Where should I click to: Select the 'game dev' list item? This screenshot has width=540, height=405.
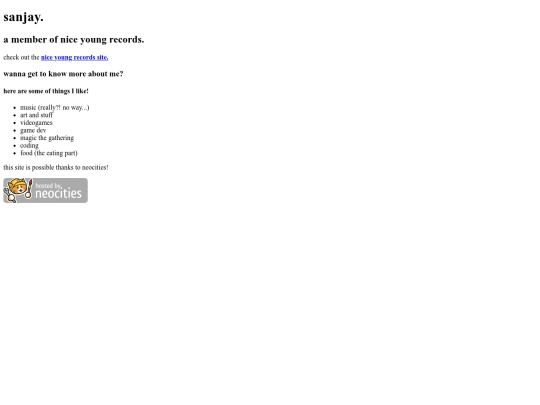[x=33, y=130]
